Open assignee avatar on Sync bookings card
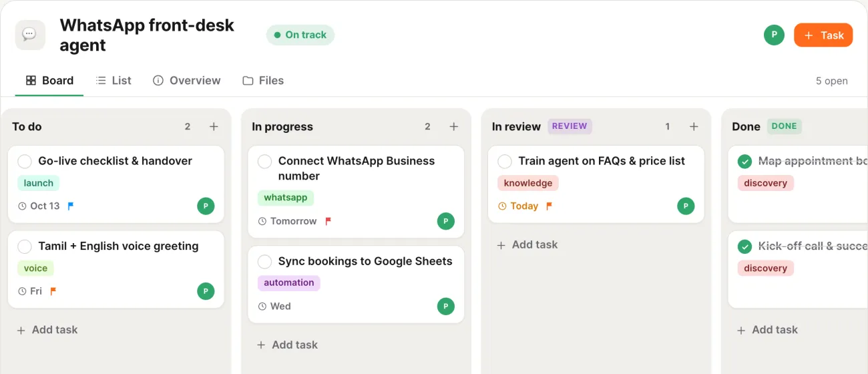868x374 pixels. (446, 307)
